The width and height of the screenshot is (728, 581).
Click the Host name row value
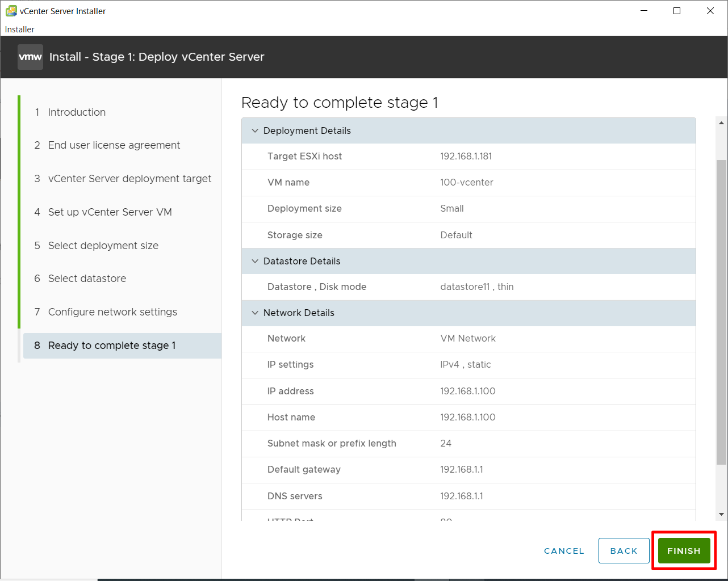(467, 418)
